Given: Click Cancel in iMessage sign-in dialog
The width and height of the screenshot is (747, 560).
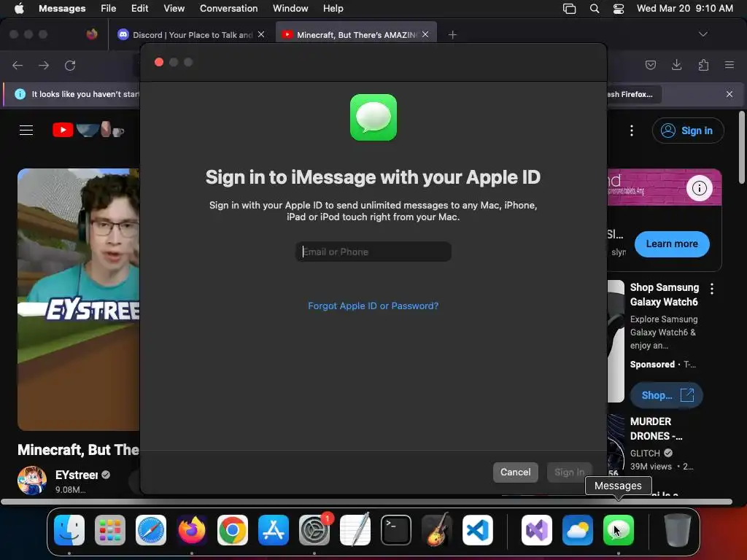Looking at the screenshot, I should click(515, 472).
